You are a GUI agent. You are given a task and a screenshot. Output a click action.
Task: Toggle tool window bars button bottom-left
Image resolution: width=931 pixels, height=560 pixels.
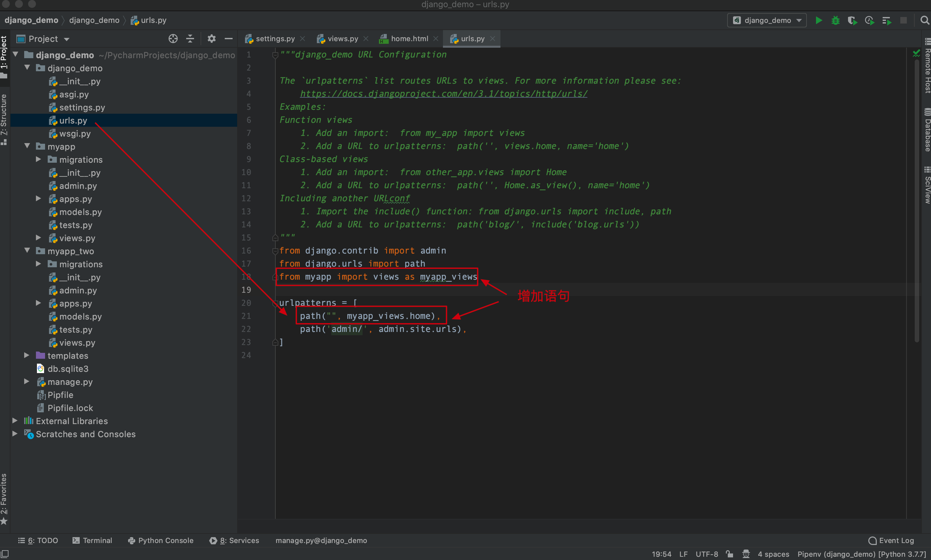[5, 553]
